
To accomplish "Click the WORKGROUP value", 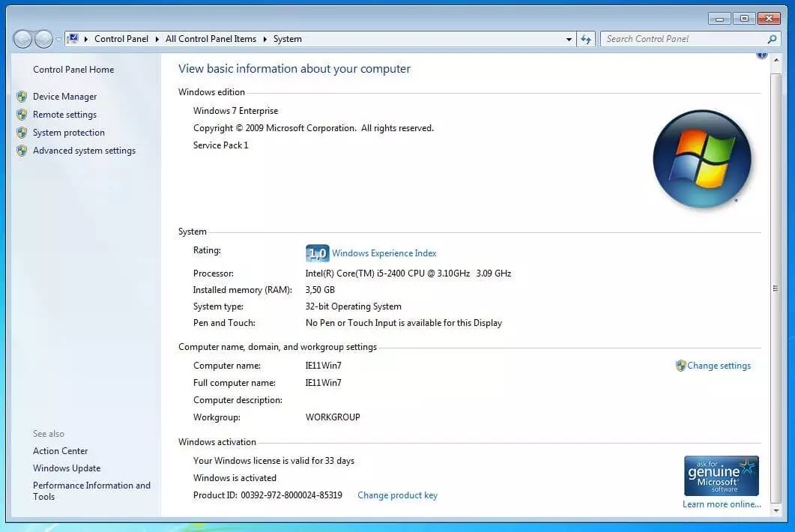I will pyautogui.click(x=333, y=417).
